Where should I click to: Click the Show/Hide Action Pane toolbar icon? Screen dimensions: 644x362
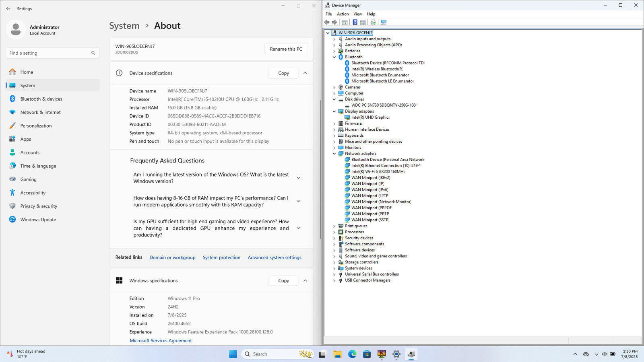click(363, 23)
